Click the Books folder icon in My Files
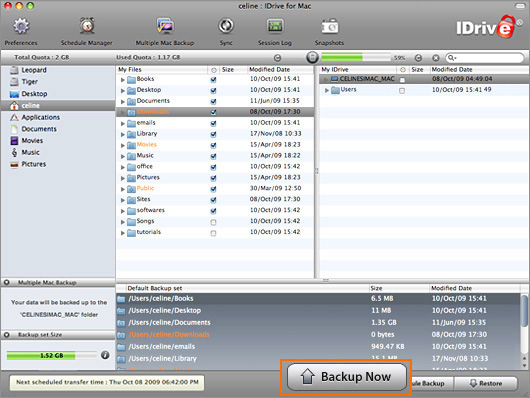The image size is (530, 398). (x=131, y=80)
